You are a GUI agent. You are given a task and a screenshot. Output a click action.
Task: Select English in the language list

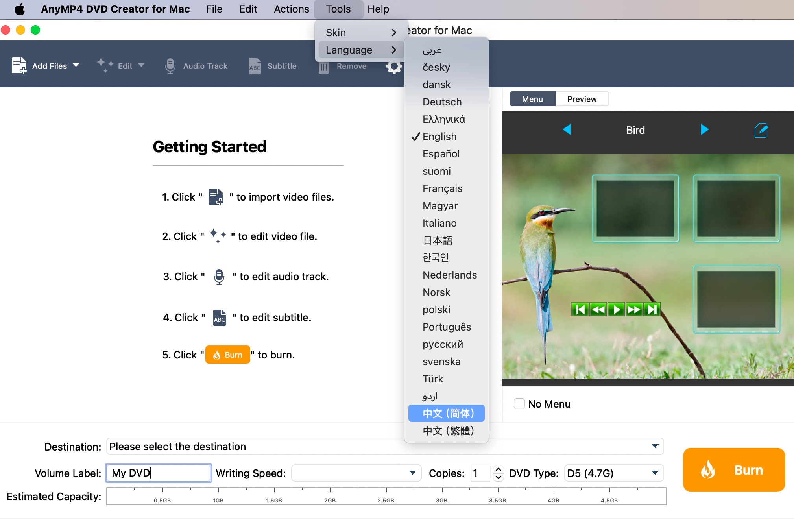point(439,137)
